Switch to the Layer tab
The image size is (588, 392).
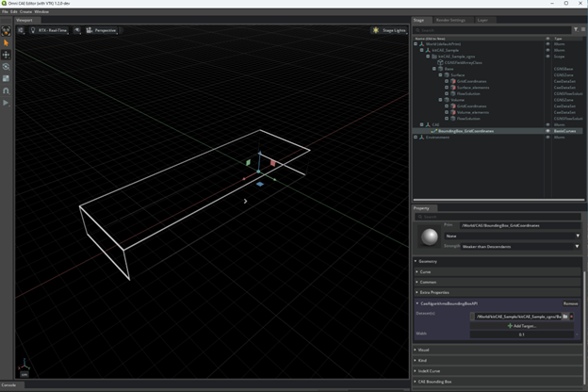(x=482, y=20)
